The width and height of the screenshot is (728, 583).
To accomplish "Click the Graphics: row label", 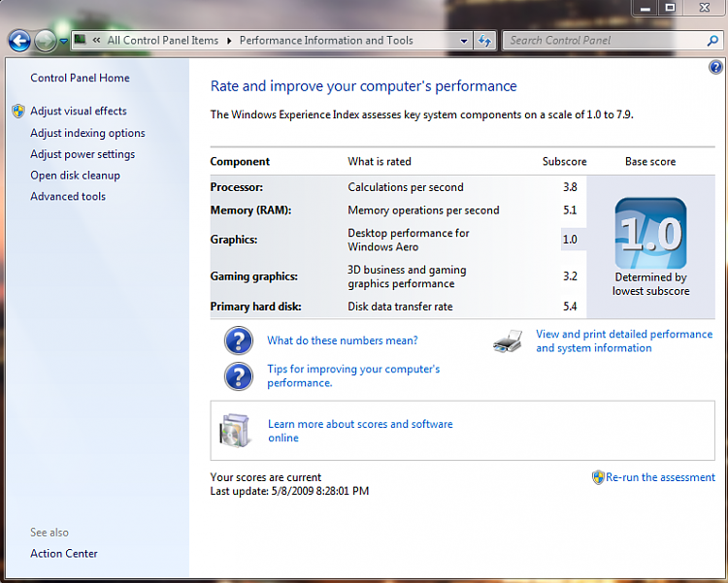I will pyautogui.click(x=234, y=240).
